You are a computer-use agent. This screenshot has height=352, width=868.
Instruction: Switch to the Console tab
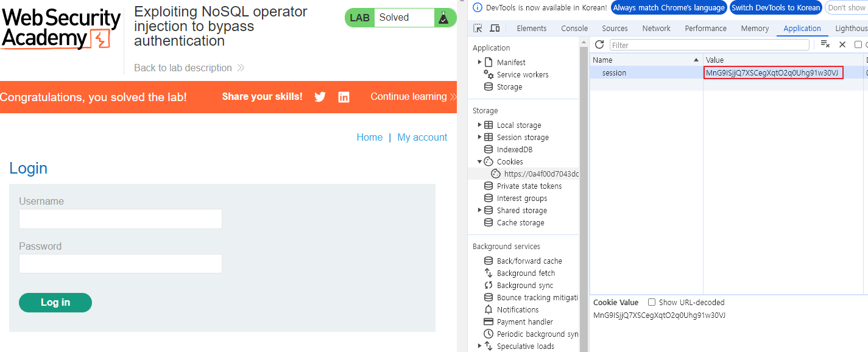pos(574,28)
